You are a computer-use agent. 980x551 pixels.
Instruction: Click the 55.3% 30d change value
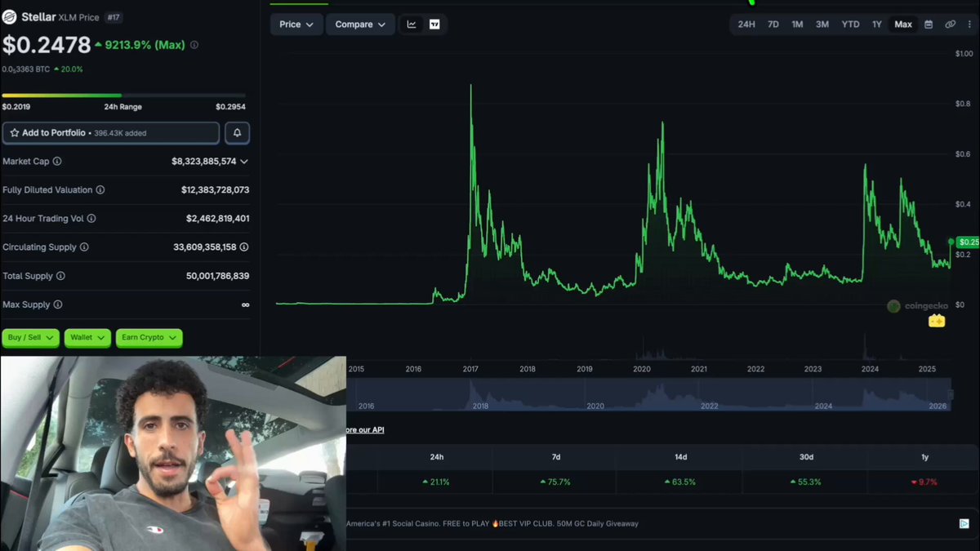(805, 482)
